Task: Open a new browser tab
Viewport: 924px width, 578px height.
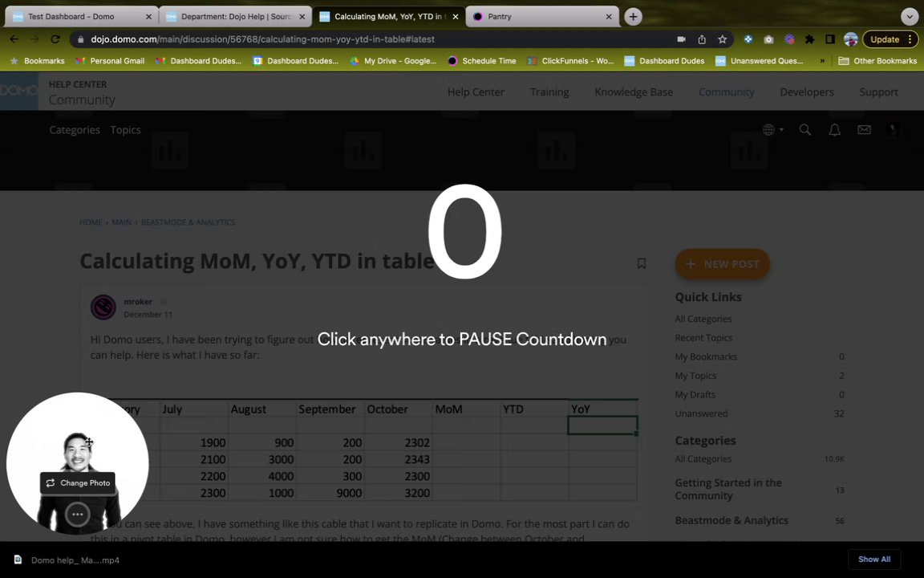Action: tap(633, 17)
